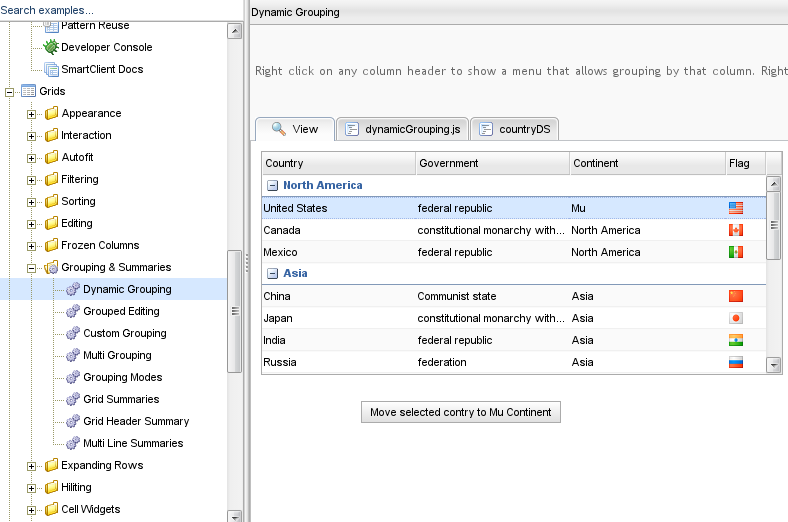Click the tree panel scroll-down arrow
The height and width of the screenshot is (522, 788).
click(x=235, y=516)
